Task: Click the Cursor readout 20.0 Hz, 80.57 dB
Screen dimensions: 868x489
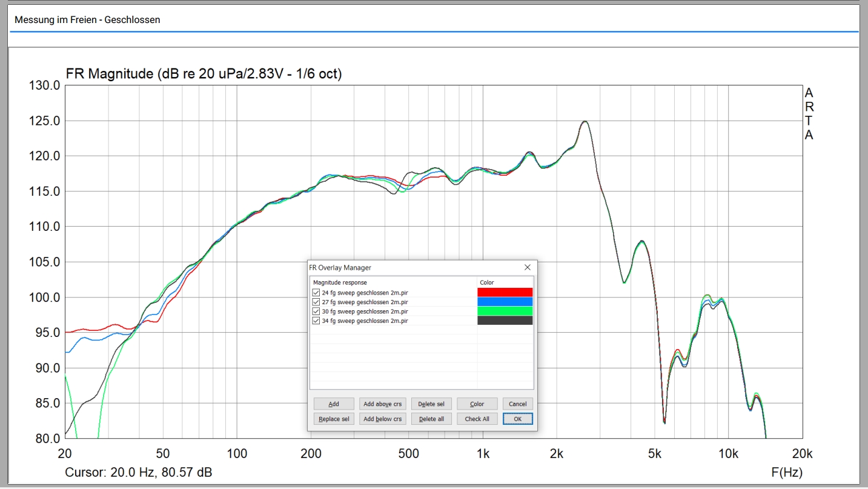Action: pyautogui.click(x=139, y=472)
